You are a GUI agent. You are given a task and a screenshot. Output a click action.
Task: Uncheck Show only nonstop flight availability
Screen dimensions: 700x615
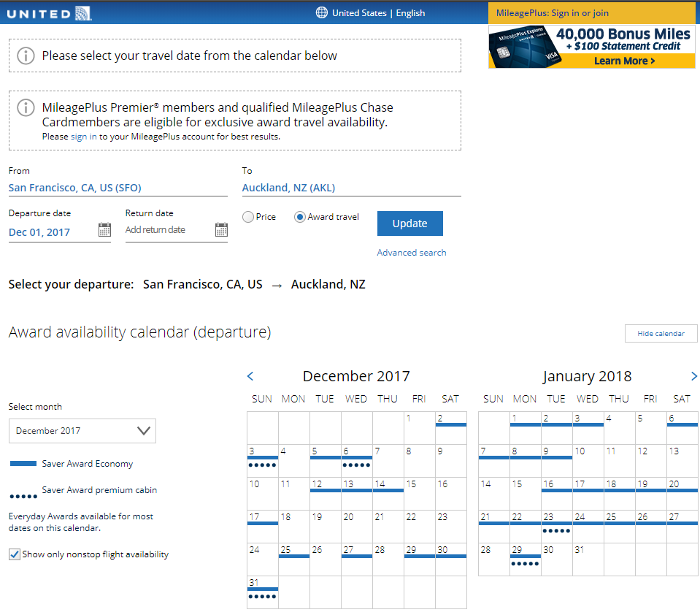point(15,554)
